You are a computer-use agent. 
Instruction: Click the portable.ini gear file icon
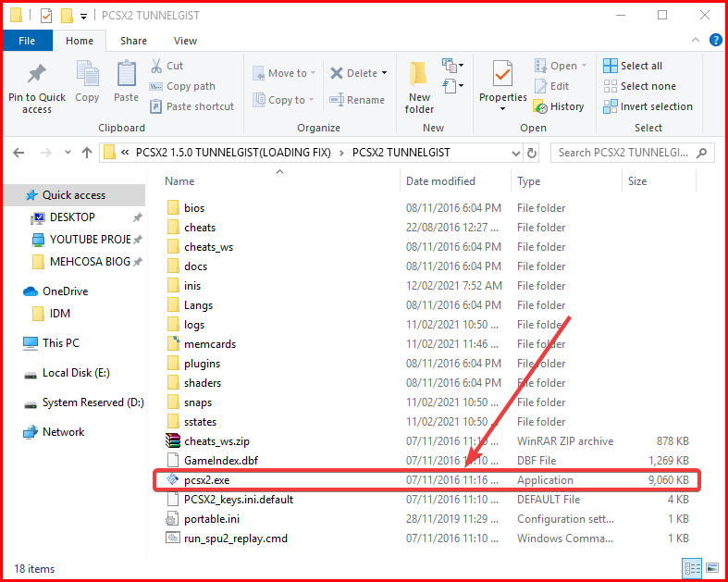point(173,519)
